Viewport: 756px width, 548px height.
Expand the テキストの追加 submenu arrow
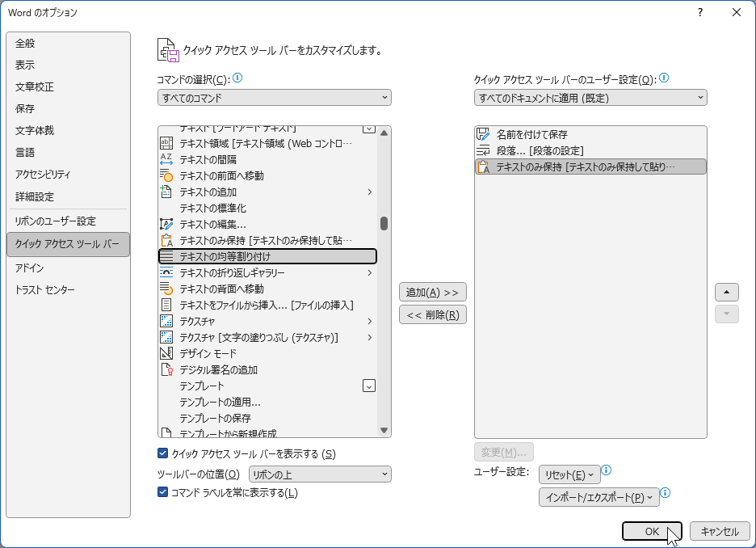point(370,192)
